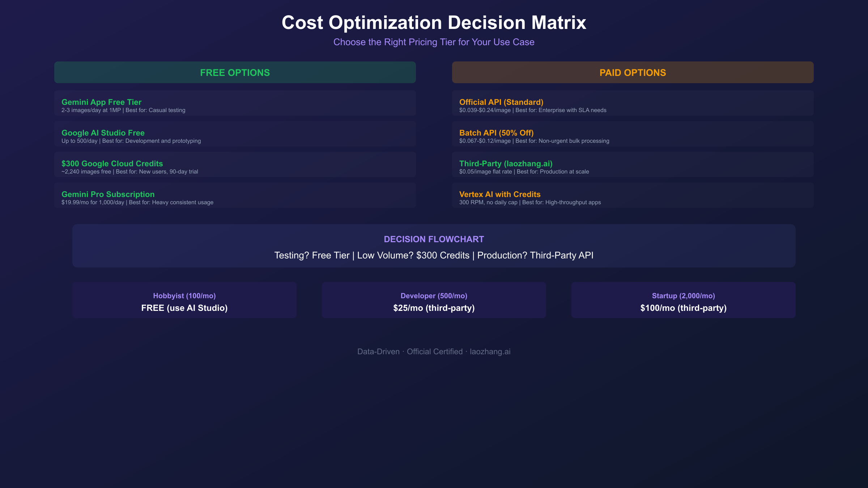Open the Third-Party (laozhang.ai) entry
The height and width of the screenshot is (488, 868).
[633, 165]
